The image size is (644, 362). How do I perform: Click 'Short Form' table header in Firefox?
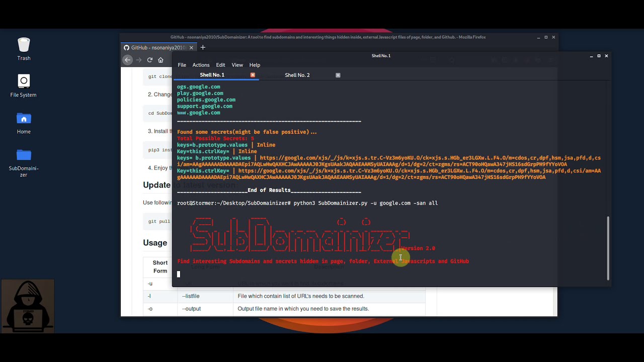(160, 267)
